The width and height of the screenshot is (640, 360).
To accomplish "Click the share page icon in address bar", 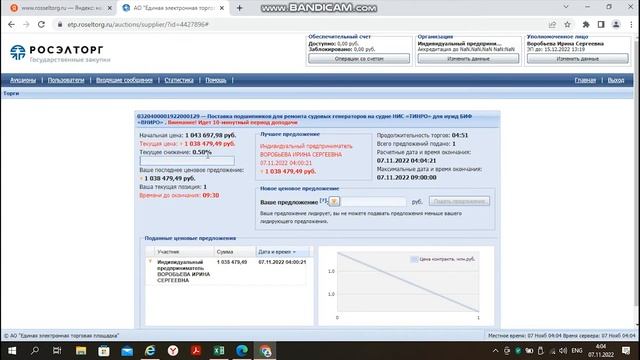I will coord(552,24).
